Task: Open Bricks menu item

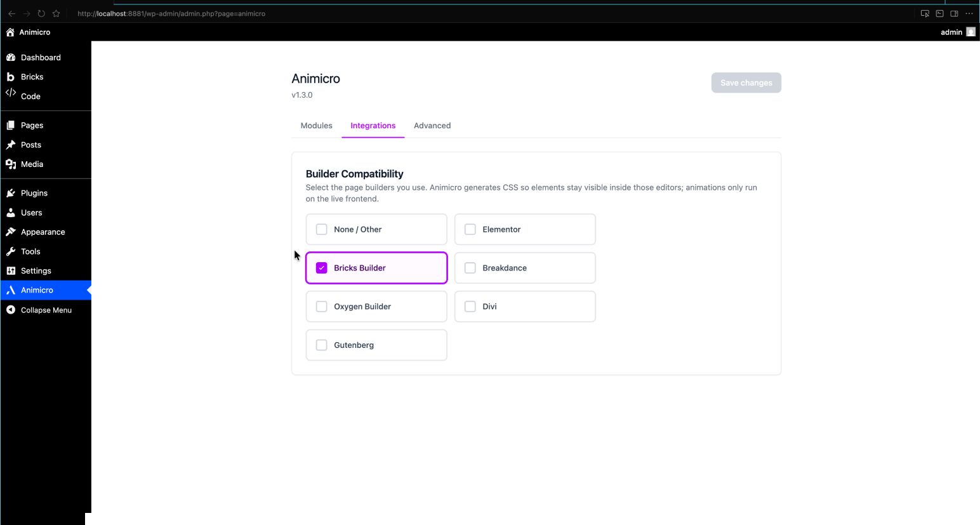Action: tap(46, 77)
